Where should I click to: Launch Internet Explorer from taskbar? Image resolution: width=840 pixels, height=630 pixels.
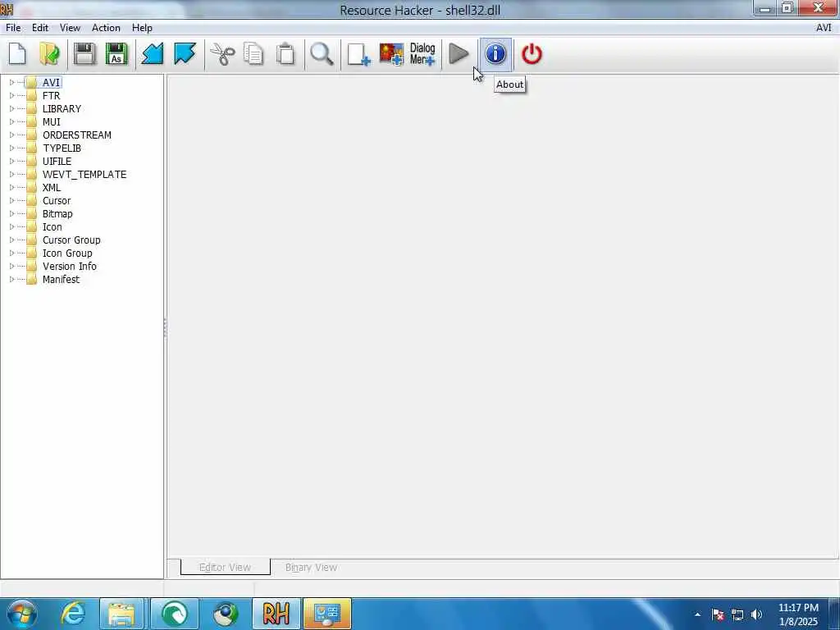point(72,614)
